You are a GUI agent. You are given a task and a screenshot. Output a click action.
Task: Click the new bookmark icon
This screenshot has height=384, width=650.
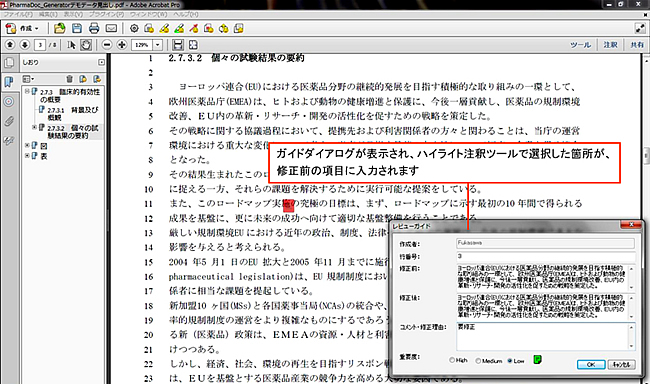(83, 79)
